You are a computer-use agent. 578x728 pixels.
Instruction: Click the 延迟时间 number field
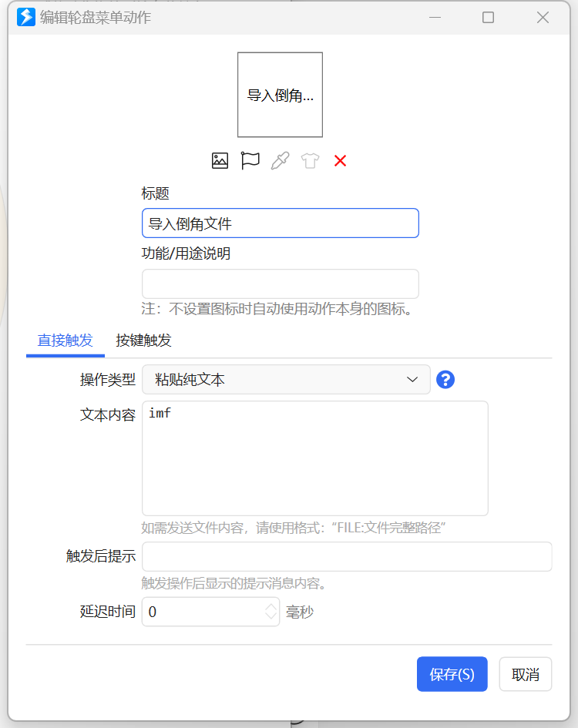coord(210,612)
